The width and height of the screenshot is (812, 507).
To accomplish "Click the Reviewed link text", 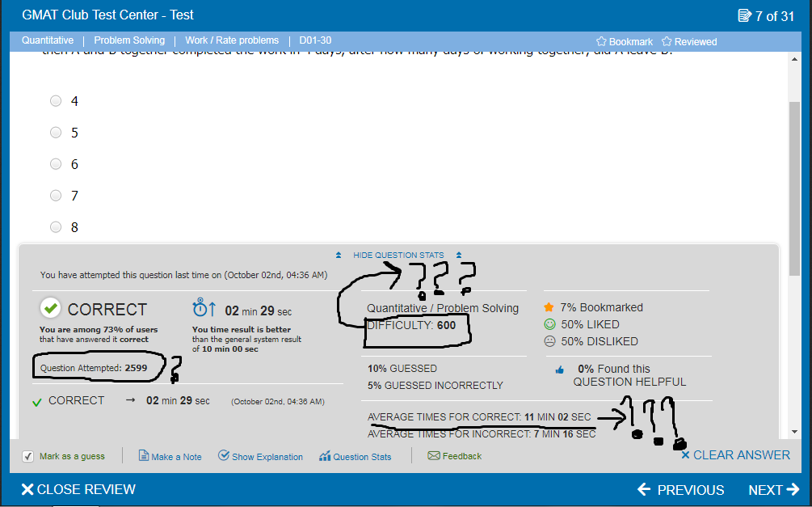I will click(696, 41).
